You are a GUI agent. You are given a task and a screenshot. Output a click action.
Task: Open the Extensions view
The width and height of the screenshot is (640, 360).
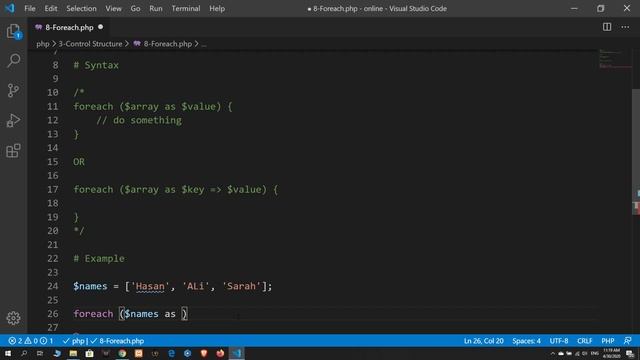[13, 151]
